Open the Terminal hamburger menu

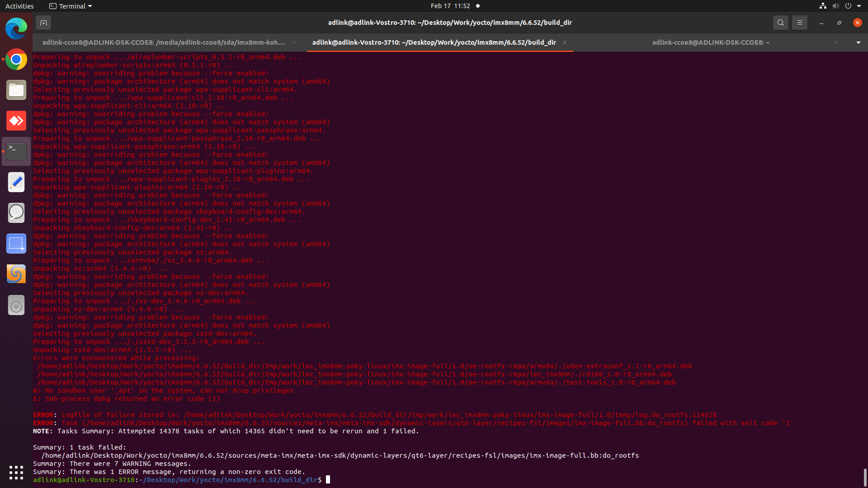point(799,22)
